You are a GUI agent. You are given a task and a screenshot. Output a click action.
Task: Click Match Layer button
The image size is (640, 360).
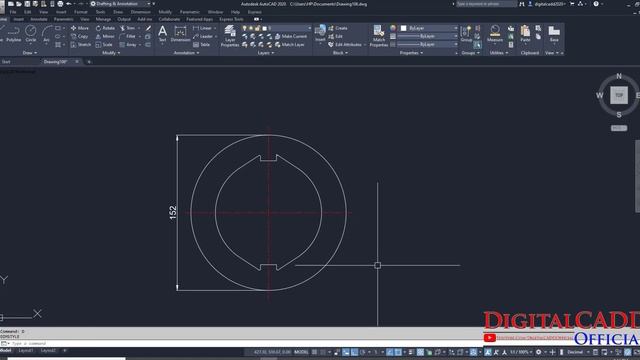pos(290,44)
